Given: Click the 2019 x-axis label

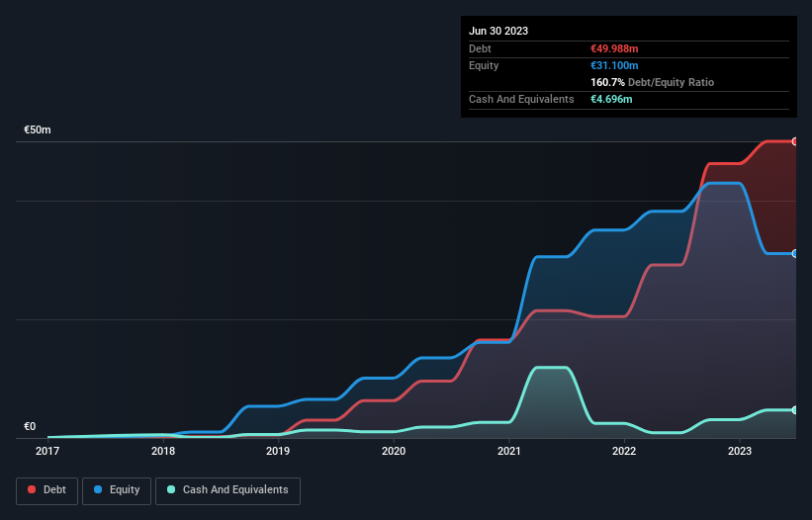Looking at the screenshot, I should point(278,451).
